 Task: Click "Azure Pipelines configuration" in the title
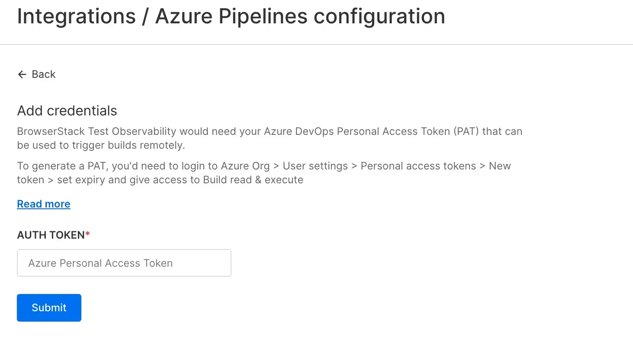300,16
